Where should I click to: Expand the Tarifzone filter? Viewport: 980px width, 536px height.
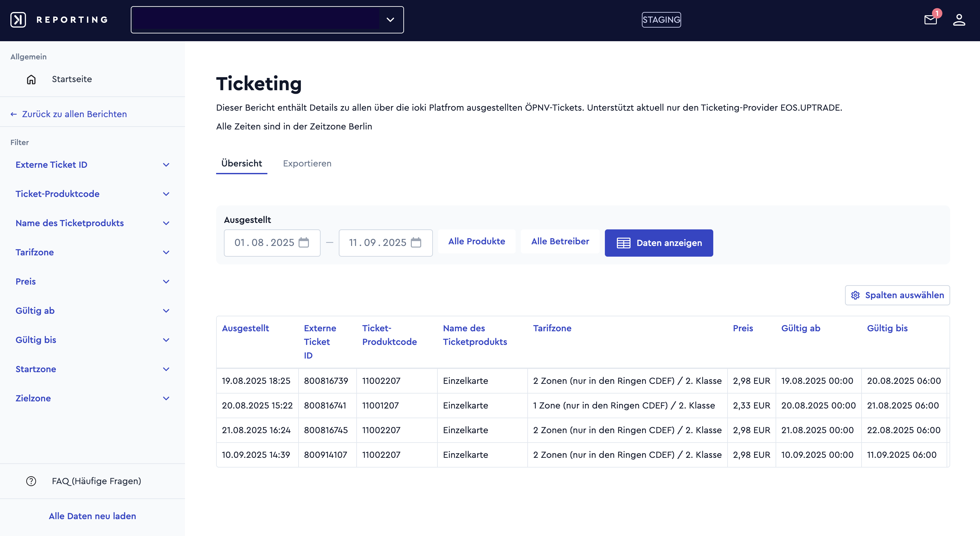pyautogui.click(x=92, y=252)
